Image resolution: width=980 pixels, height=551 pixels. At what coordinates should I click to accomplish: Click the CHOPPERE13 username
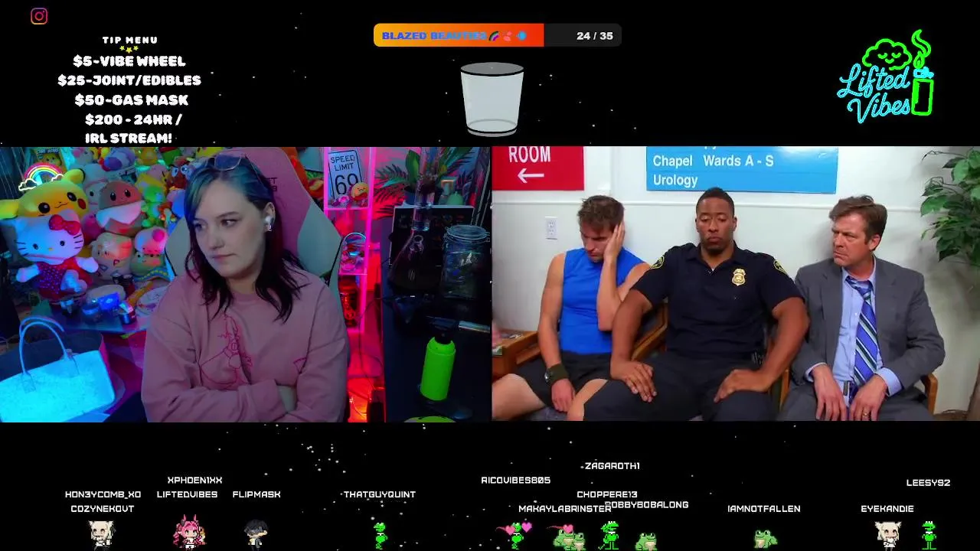(x=607, y=495)
